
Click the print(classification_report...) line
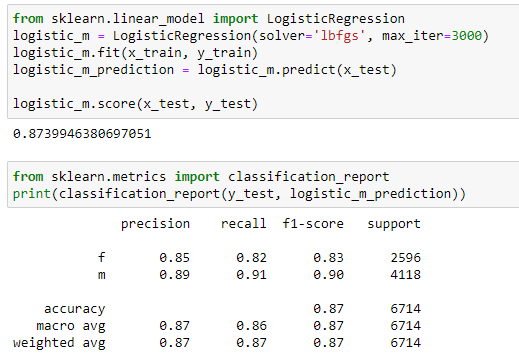pyautogui.click(x=239, y=194)
